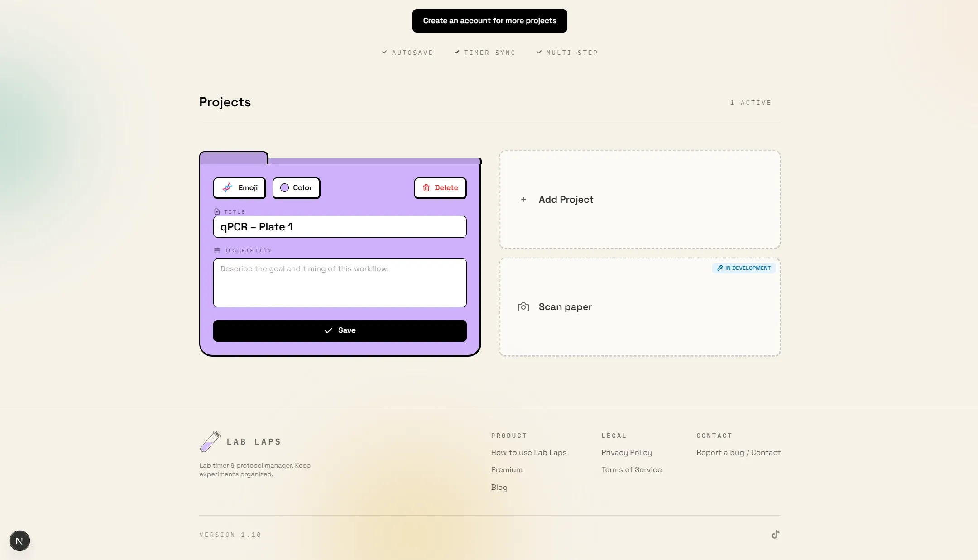
Task: Click the camera icon beside Scan paper
Action: 523,307
